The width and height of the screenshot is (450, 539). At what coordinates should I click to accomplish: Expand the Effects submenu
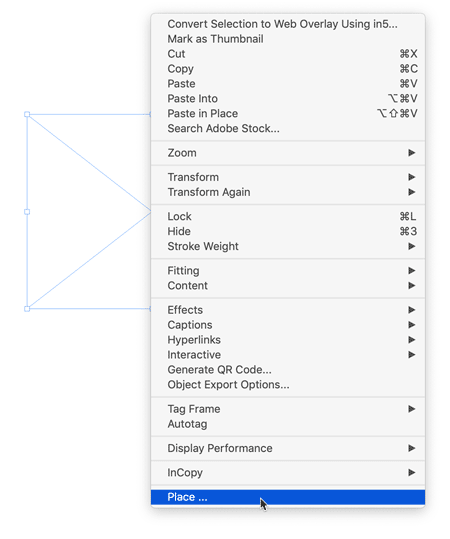click(288, 310)
